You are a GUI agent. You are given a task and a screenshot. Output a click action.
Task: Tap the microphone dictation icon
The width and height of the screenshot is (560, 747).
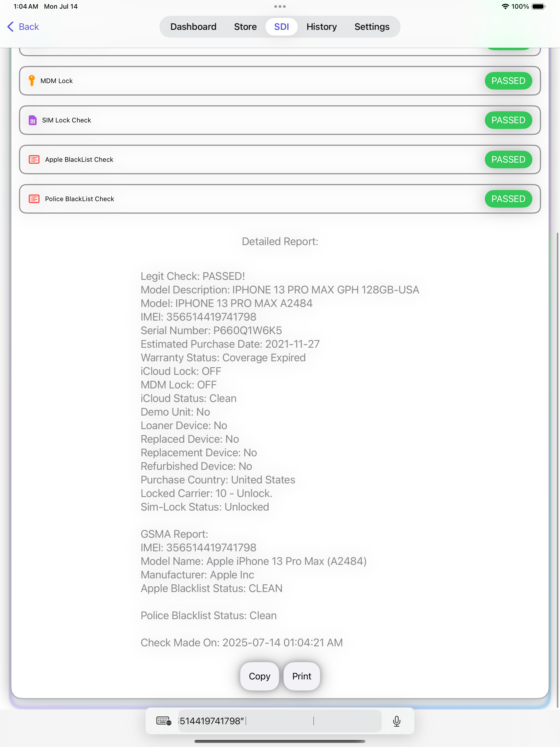click(x=397, y=721)
